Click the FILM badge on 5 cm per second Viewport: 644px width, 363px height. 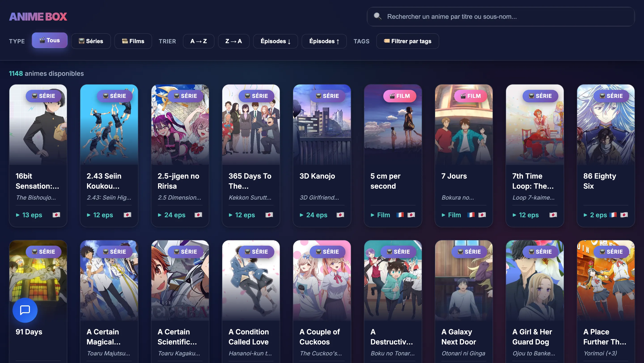pyautogui.click(x=400, y=96)
